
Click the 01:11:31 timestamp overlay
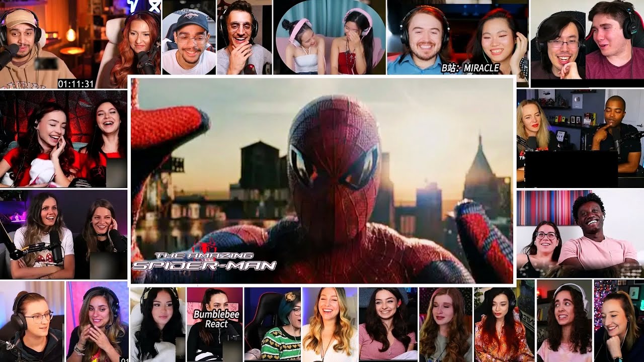click(76, 83)
